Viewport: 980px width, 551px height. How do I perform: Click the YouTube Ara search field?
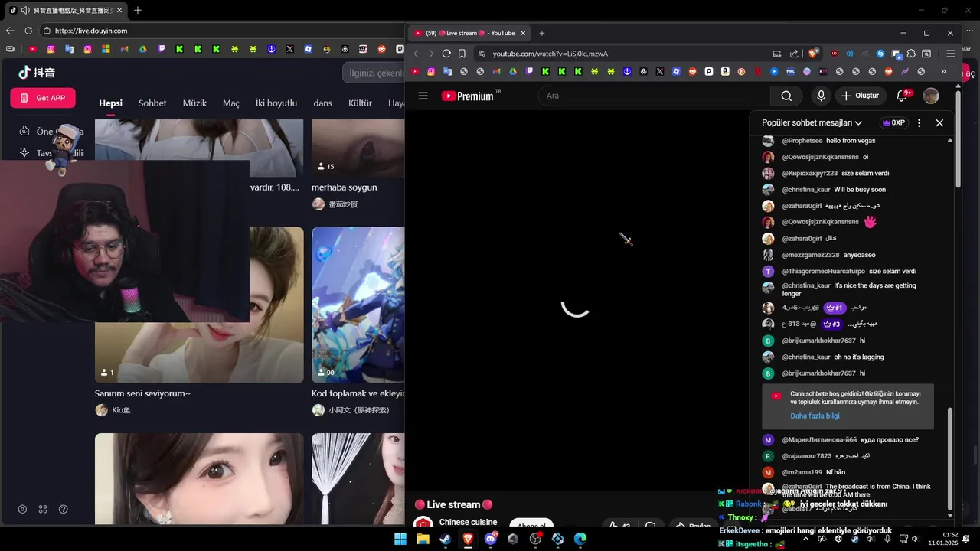[x=655, y=96]
